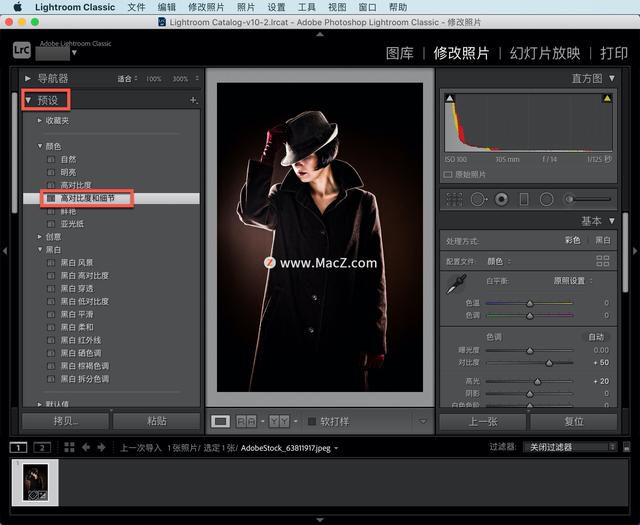The height and width of the screenshot is (525, 640).
Task: Open the 工具 menu
Action: [307, 7]
